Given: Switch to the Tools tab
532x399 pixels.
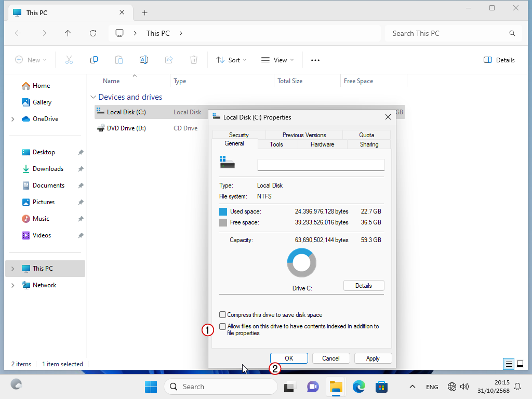Looking at the screenshot, I should tap(276, 144).
